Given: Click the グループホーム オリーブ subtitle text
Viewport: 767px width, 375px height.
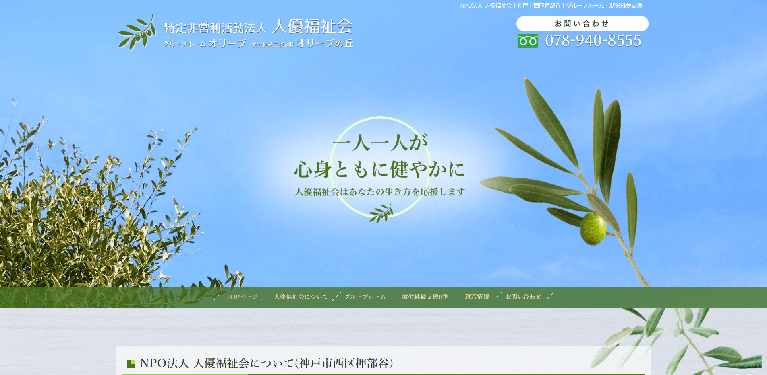Looking at the screenshot, I should (204, 44).
